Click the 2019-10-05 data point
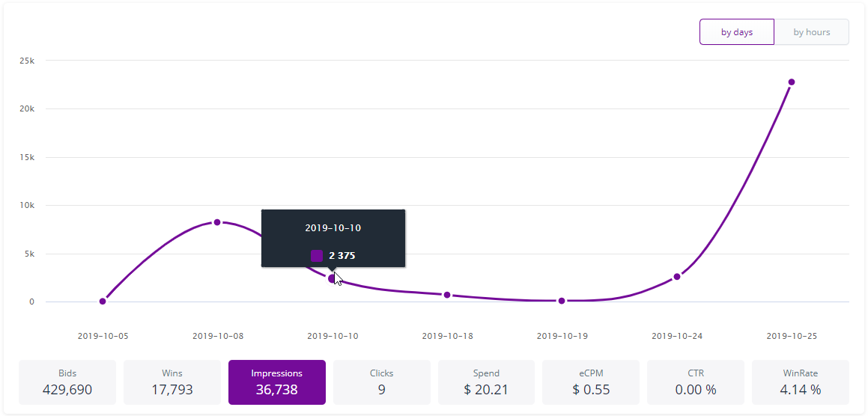 [x=103, y=302]
